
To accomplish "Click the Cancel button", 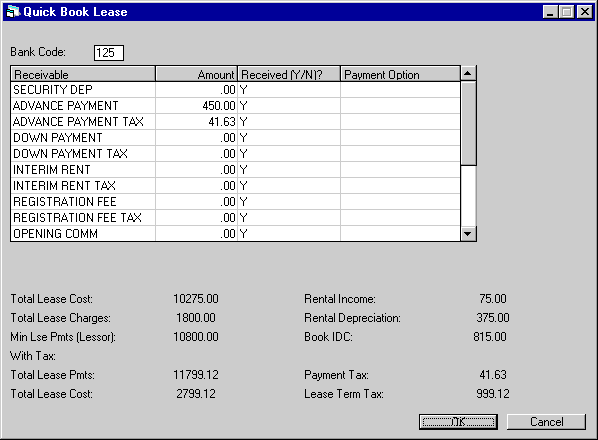I will [546, 422].
